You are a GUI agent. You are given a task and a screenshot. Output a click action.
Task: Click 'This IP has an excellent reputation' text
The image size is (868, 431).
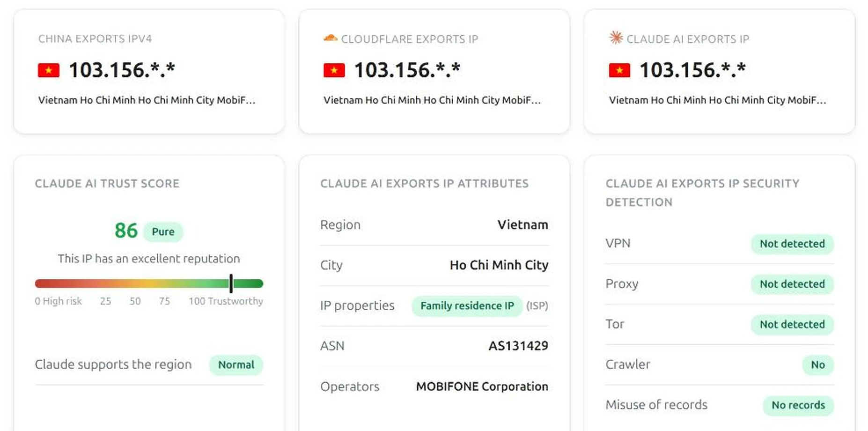[149, 259]
